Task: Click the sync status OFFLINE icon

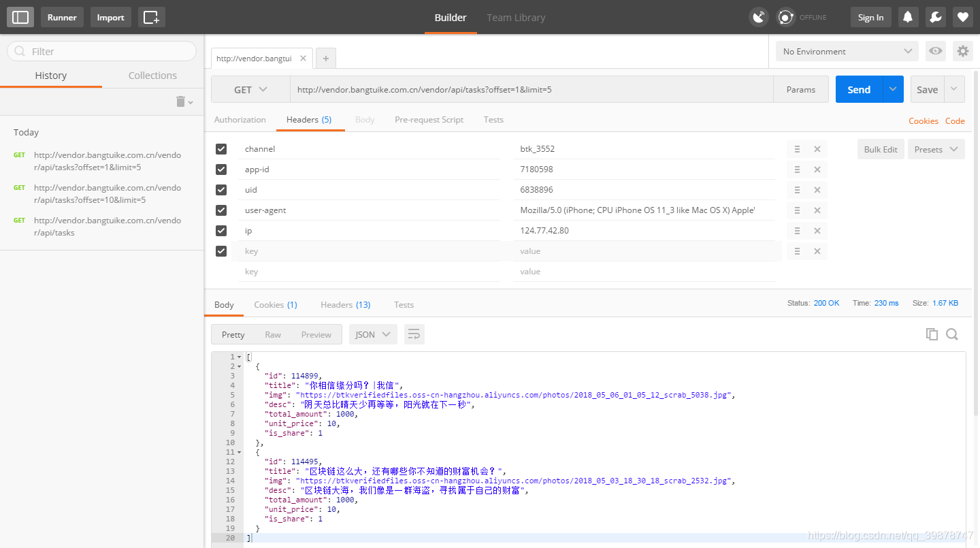Action: 787,17
